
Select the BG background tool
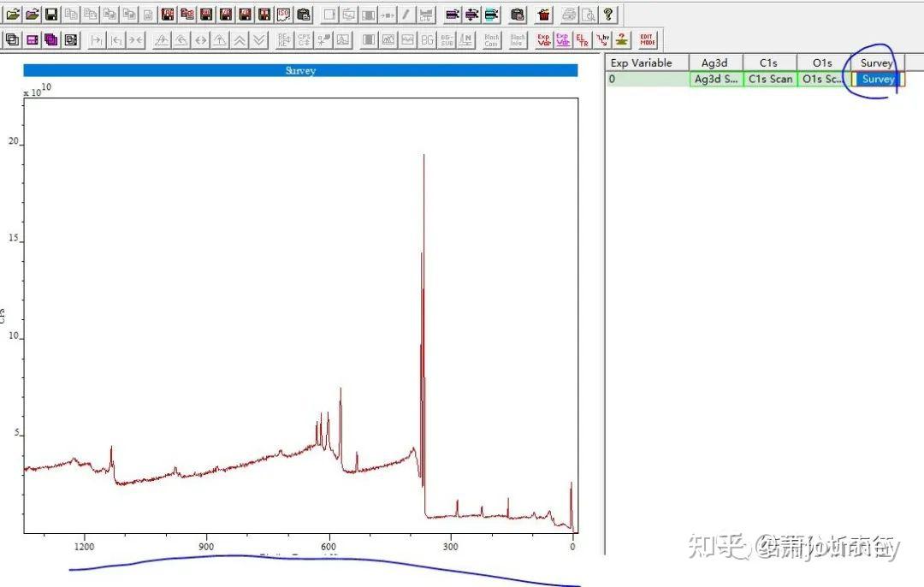[x=426, y=39]
